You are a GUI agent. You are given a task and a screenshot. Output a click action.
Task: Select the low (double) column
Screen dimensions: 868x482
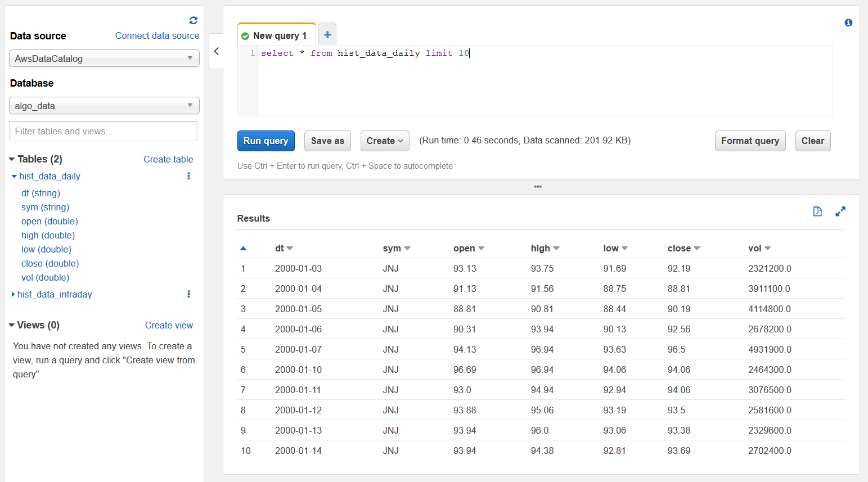click(x=46, y=249)
